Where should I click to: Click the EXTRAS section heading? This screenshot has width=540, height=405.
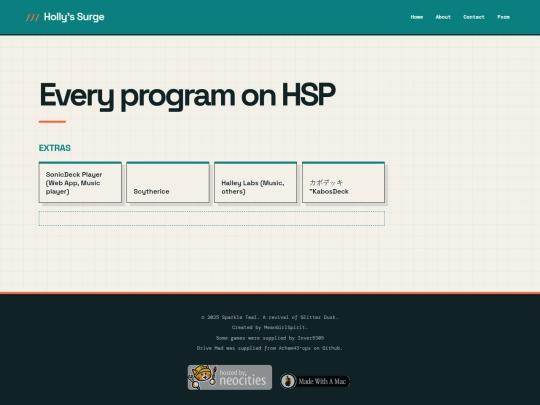pyautogui.click(x=55, y=148)
